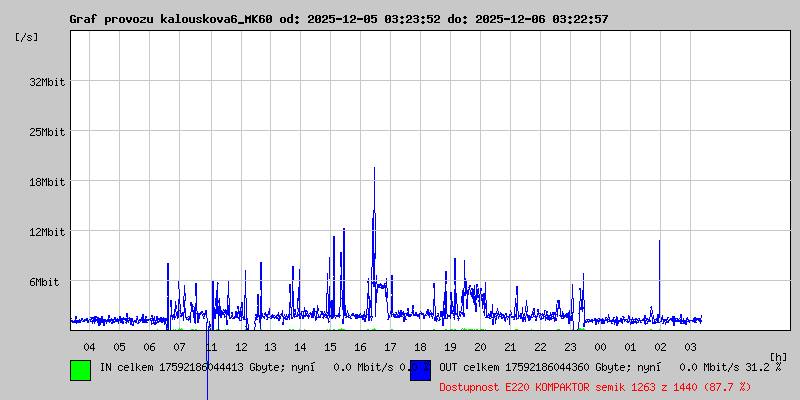Image resolution: width=800 pixels, height=400 pixels.
Task: Select hour 20 on the time axis
Action: 480,346
